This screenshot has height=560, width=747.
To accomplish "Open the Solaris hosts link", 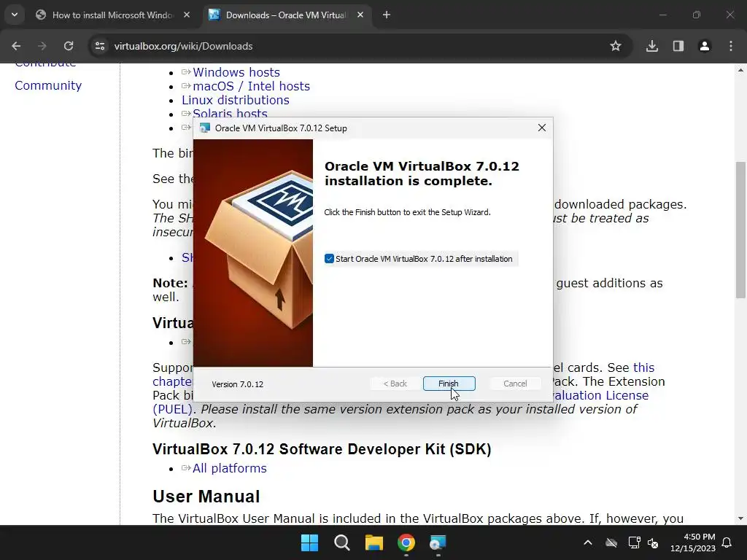I will (x=230, y=113).
